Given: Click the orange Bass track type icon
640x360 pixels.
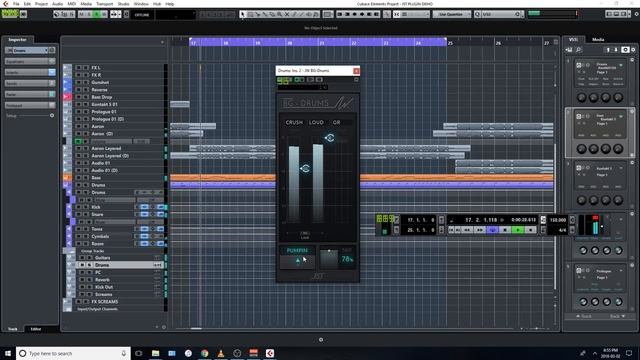Looking at the screenshot, I should pyautogui.click(x=67, y=178).
